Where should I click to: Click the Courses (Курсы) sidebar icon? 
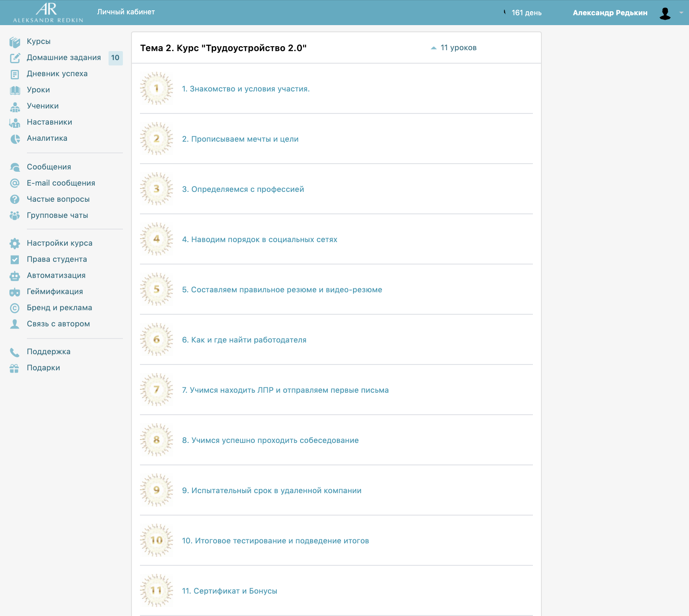[x=15, y=42]
